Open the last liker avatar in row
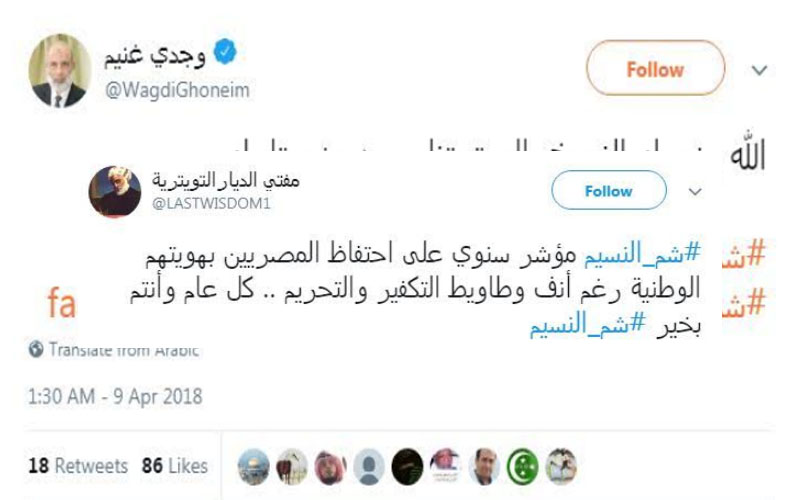Screen dimensions: 800x500 click(x=561, y=466)
